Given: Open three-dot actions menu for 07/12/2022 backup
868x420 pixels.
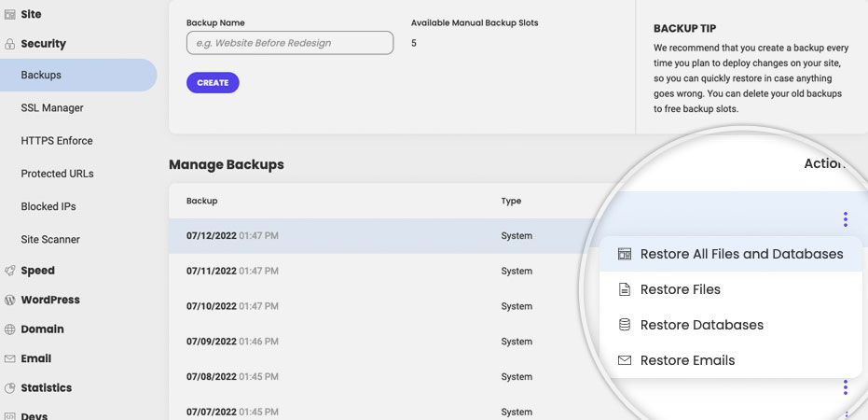Looking at the screenshot, I should (x=845, y=219).
